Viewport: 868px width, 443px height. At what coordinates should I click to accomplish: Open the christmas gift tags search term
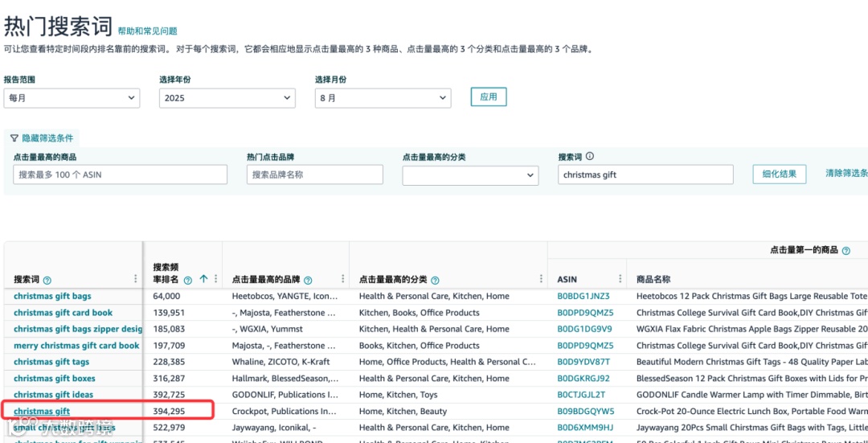51,362
